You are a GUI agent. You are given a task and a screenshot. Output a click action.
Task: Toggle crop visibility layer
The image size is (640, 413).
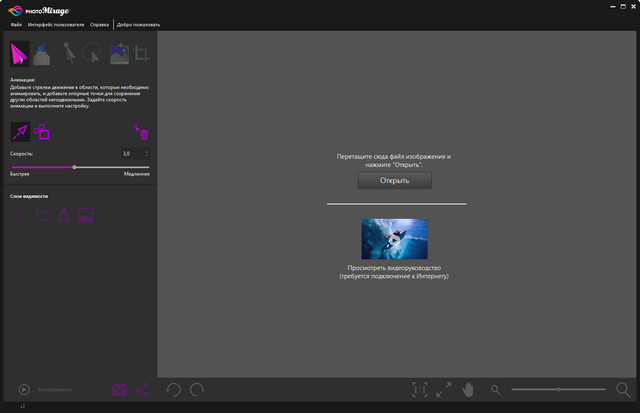42,214
